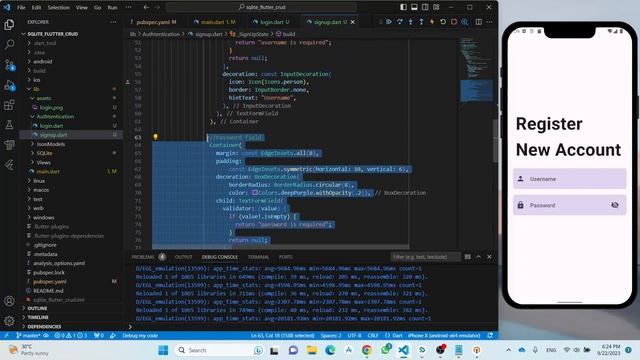Open the Source Control view
Image resolution: width=640 pixels, height=360 pixels.
pos(9,64)
